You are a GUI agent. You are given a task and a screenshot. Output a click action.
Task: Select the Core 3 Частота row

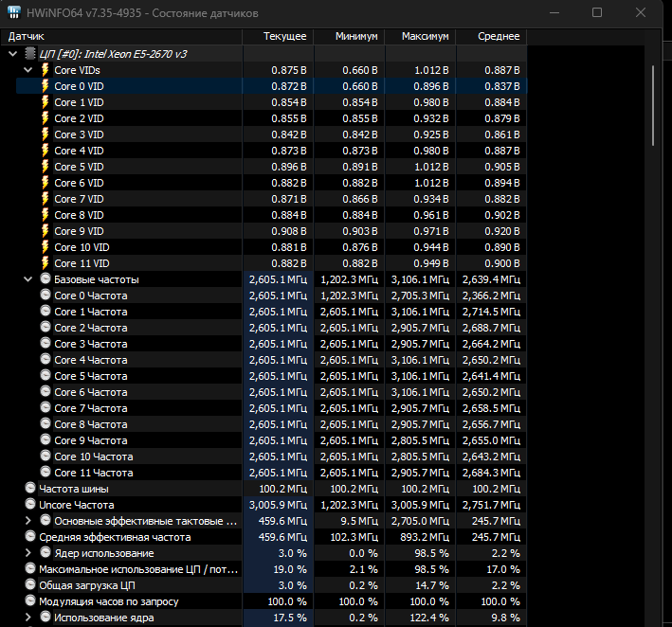point(272,344)
